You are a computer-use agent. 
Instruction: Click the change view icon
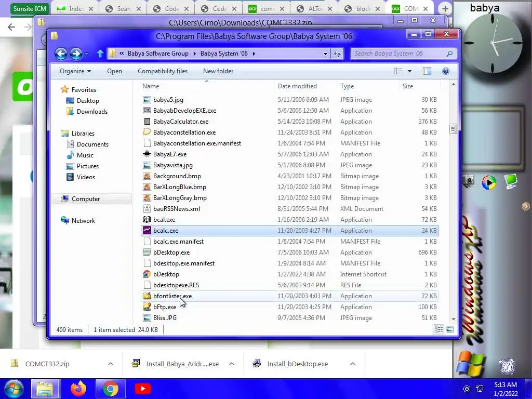click(398, 71)
